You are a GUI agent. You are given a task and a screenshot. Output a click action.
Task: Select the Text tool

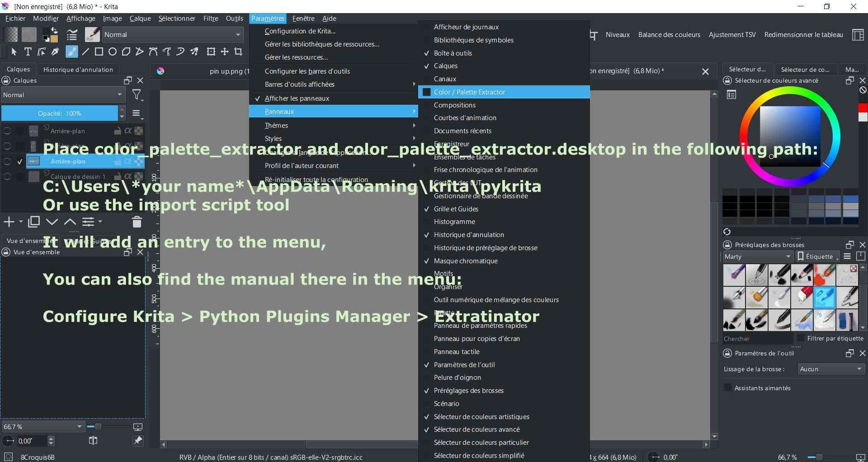[28, 51]
